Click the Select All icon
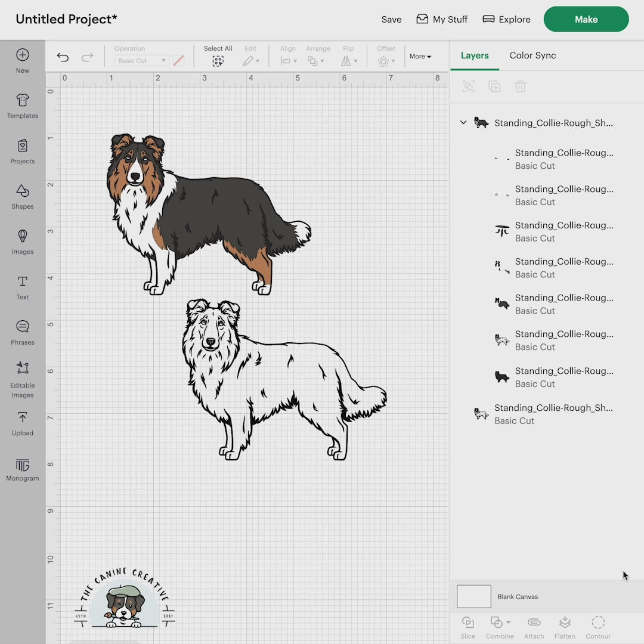The height and width of the screenshot is (644, 644). 218,61
